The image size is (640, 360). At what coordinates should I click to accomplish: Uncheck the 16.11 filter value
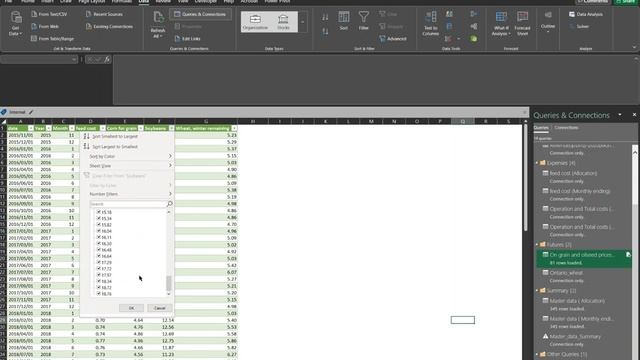[x=98, y=237]
